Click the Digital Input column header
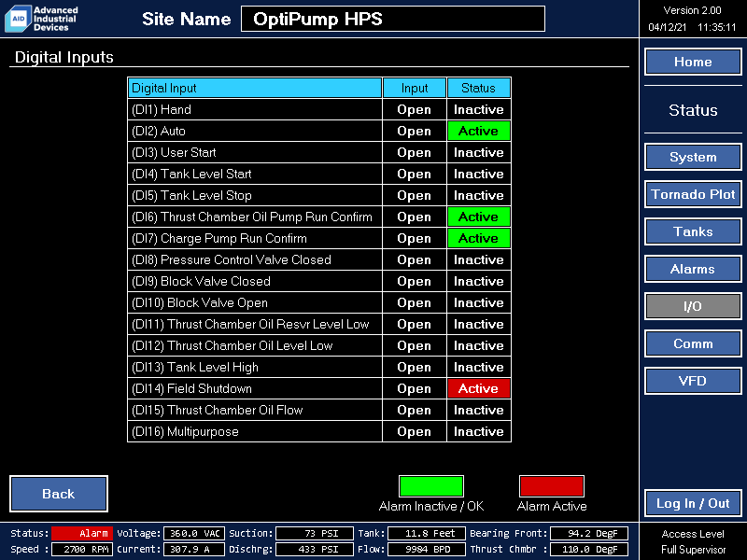This screenshot has width=747, height=560. pos(255,88)
